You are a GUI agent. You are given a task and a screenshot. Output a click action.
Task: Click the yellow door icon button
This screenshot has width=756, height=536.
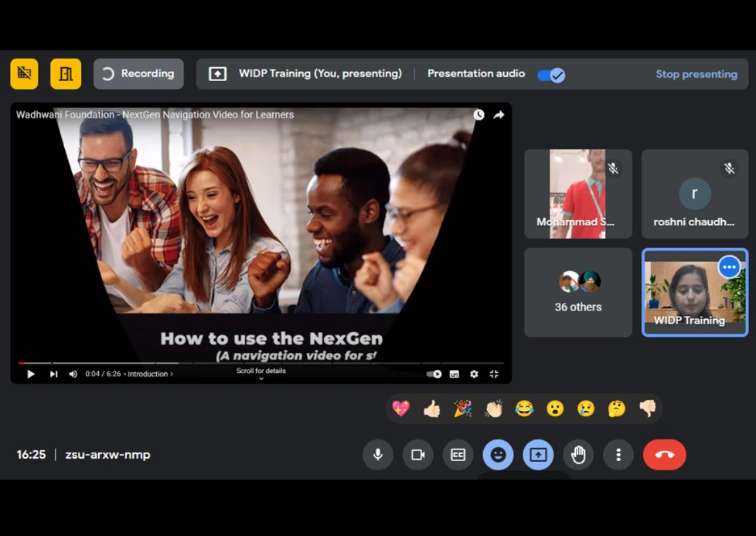point(66,73)
